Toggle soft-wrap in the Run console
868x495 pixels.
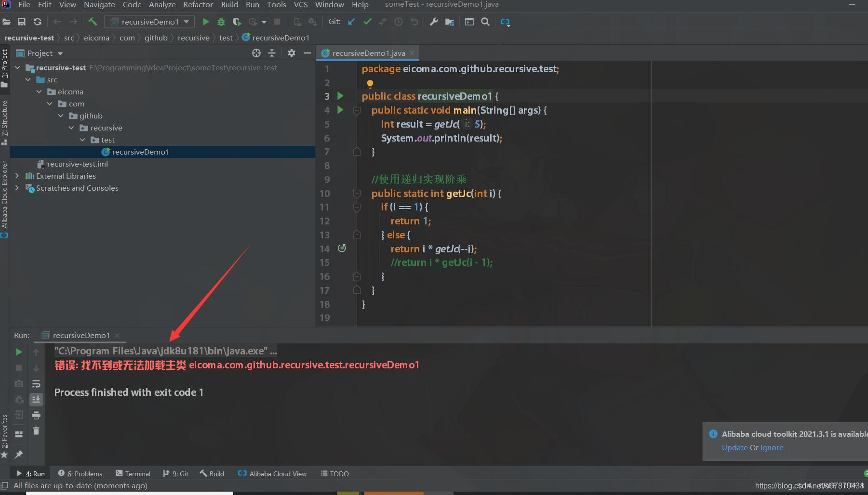click(36, 384)
